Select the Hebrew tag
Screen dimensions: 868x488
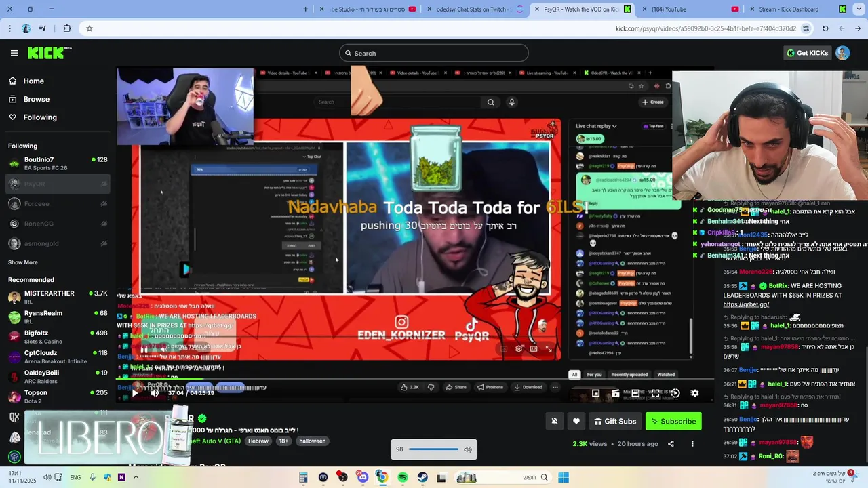[x=258, y=441]
